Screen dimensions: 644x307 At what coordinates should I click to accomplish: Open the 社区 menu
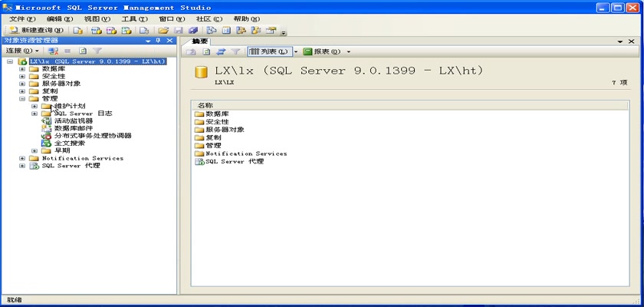coord(209,19)
